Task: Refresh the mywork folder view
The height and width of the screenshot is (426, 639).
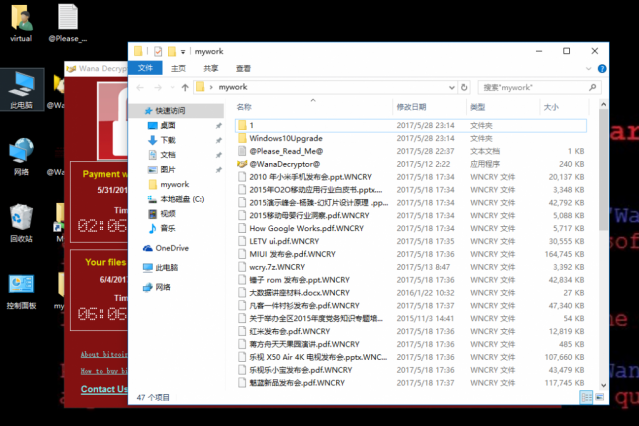Action: (x=464, y=87)
